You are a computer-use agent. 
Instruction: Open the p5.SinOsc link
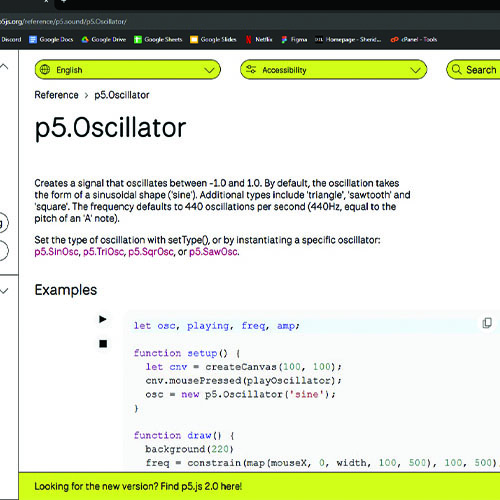point(56,252)
